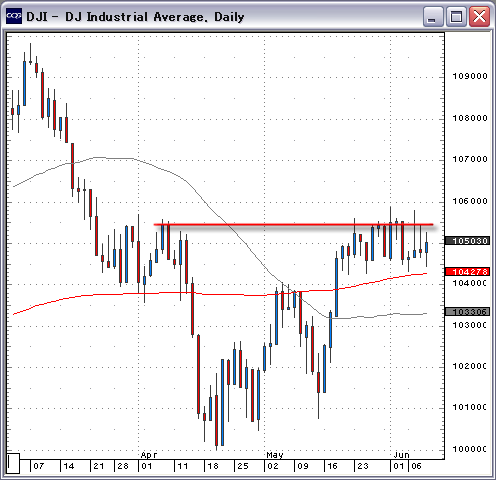
Task: Click the May month label
Action: [275, 455]
